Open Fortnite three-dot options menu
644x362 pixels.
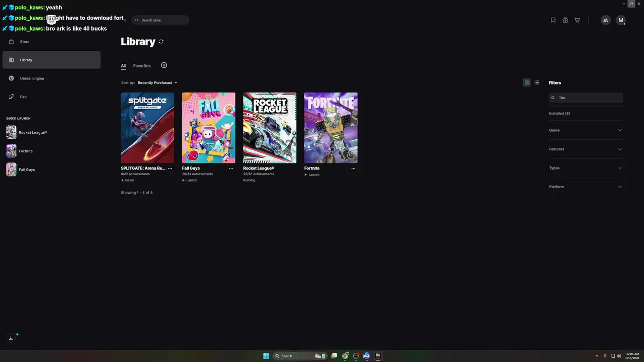coord(354,168)
